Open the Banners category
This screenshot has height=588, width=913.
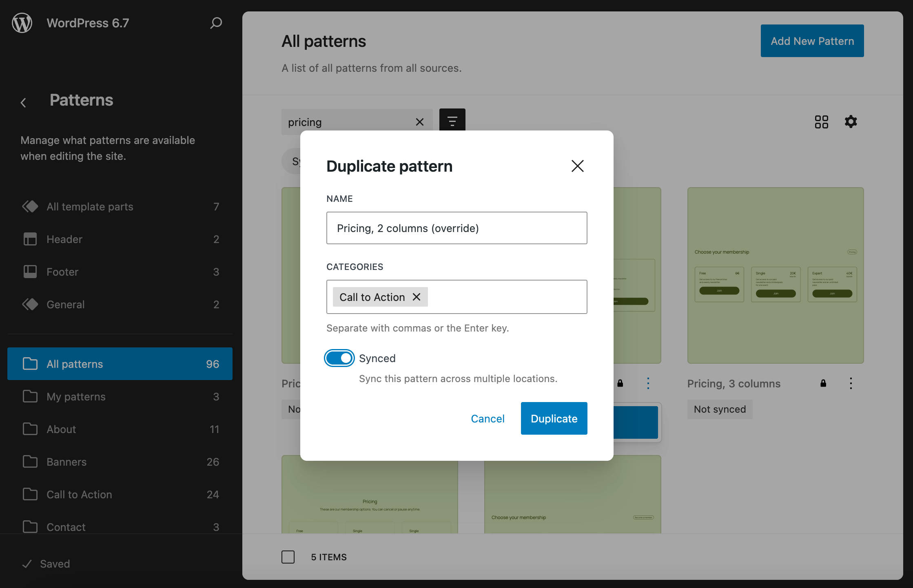tap(66, 462)
